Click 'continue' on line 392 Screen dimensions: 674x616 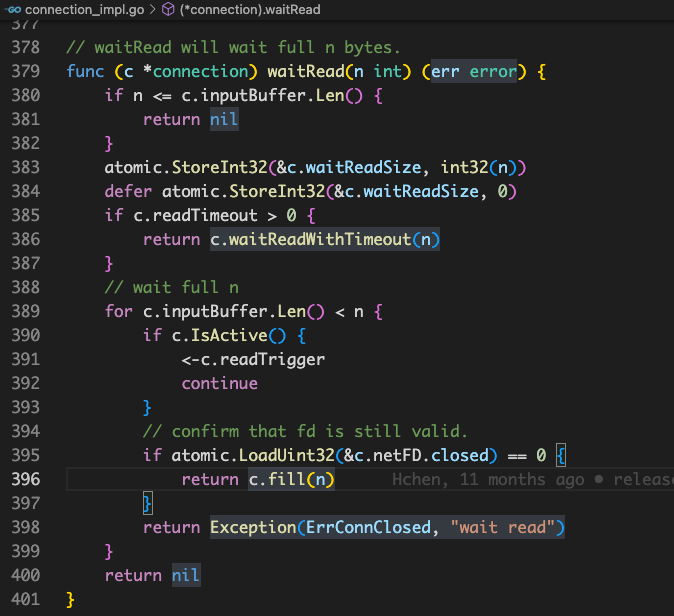[x=219, y=383]
